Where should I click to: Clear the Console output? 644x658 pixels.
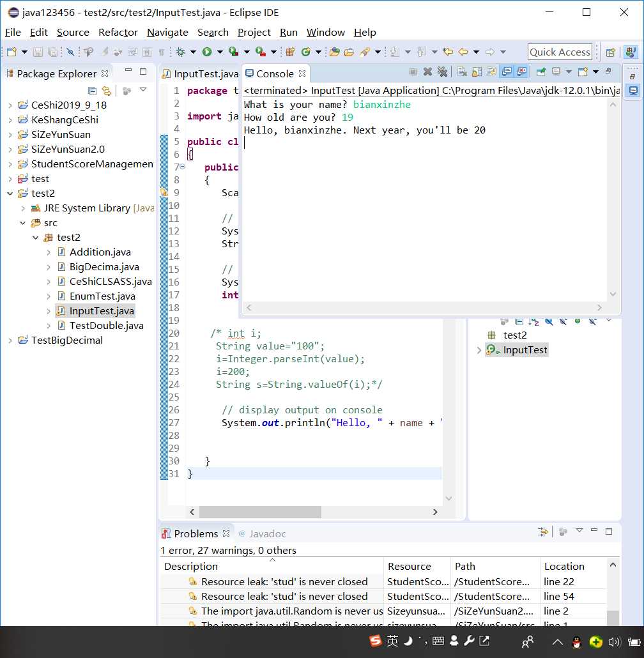click(x=462, y=72)
